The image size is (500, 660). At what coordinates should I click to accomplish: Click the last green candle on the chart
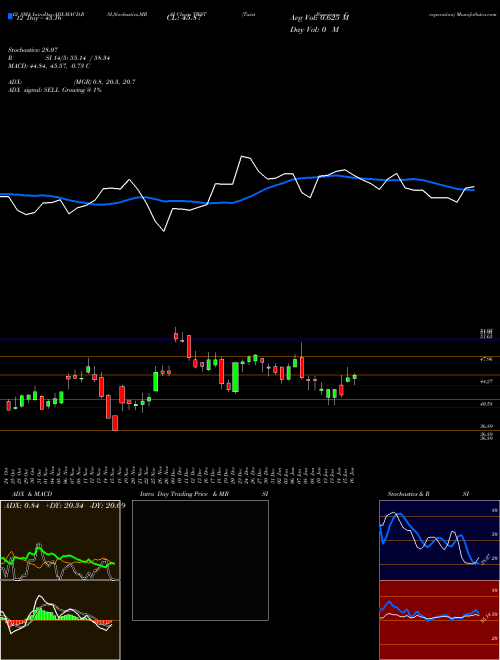point(355,377)
